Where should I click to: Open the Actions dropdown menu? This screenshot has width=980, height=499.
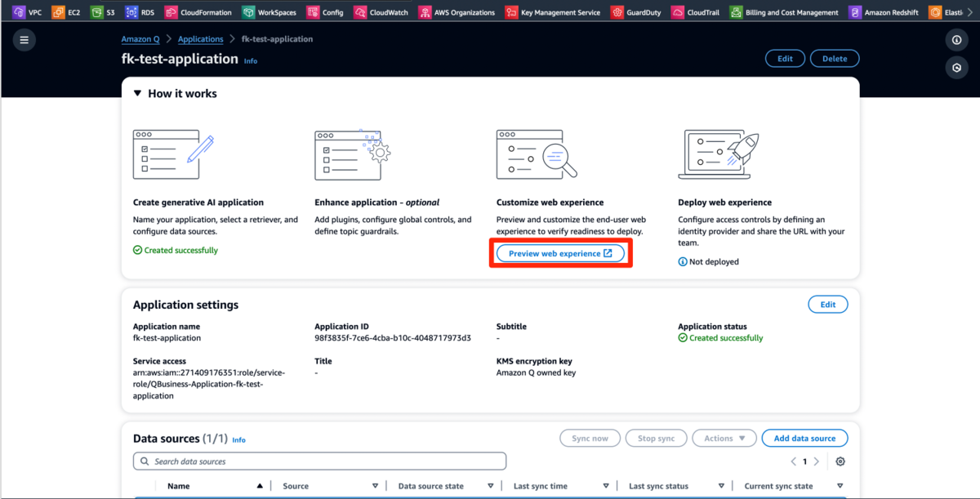pyautogui.click(x=724, y=439)
